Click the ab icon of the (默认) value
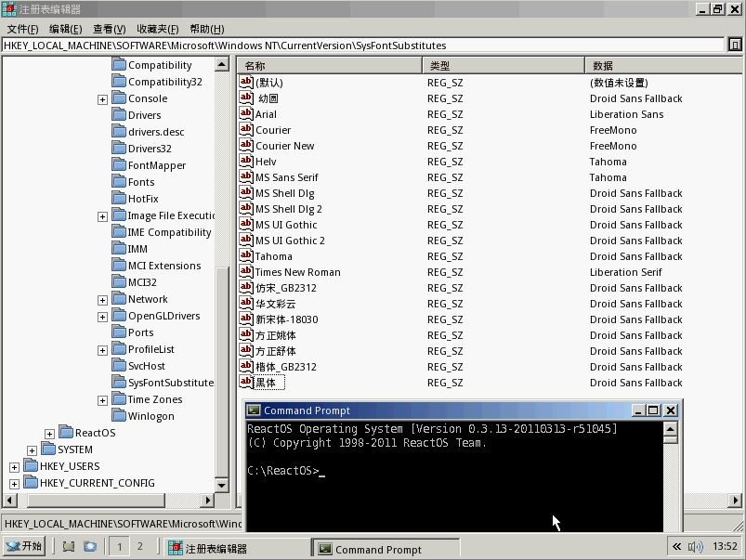Image resolution: width=746 pixels, height=560 pixels. tap(246, 82)
